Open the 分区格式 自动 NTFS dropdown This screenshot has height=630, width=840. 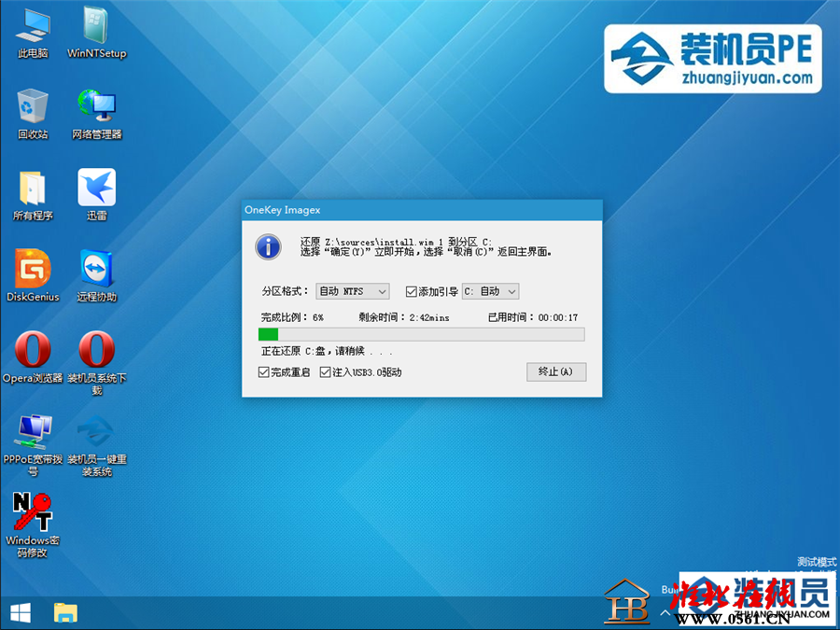tap(353, 291)
